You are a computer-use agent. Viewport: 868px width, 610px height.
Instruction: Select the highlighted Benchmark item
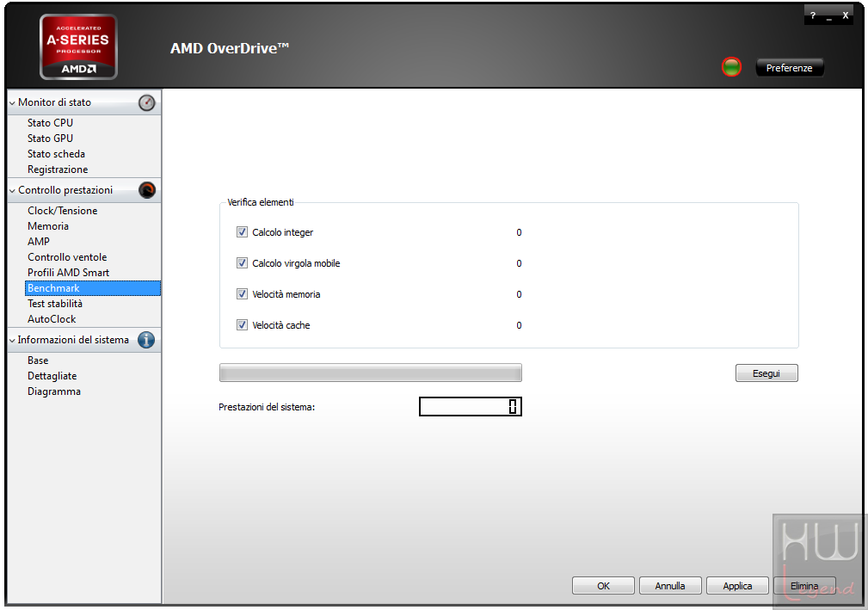coord(93,288)
